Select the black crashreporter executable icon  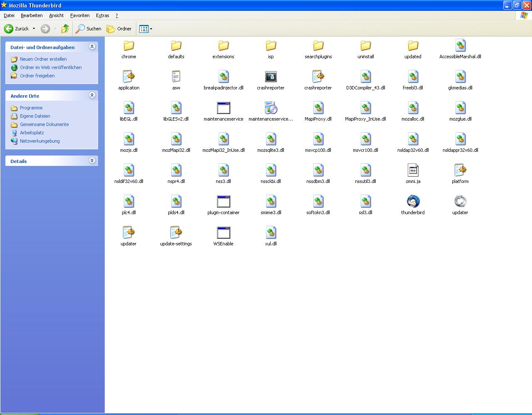tap(271, 77)
